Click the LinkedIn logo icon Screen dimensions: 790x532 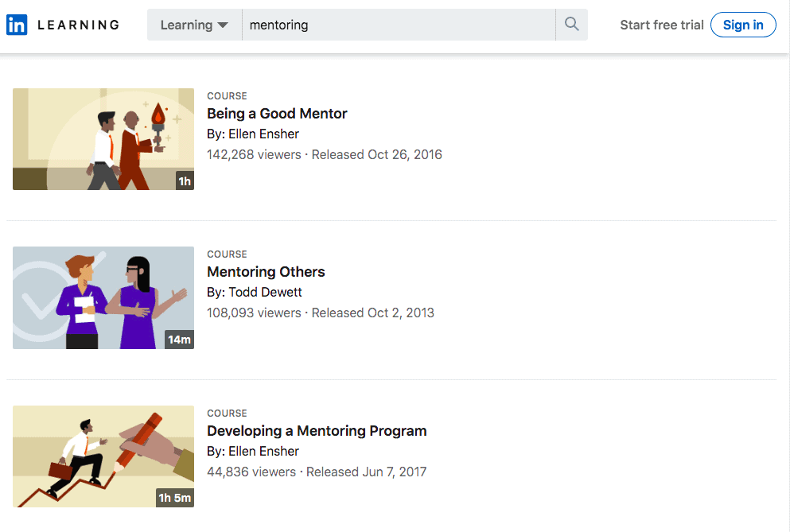pyautogui.click(x=18, y=25)
